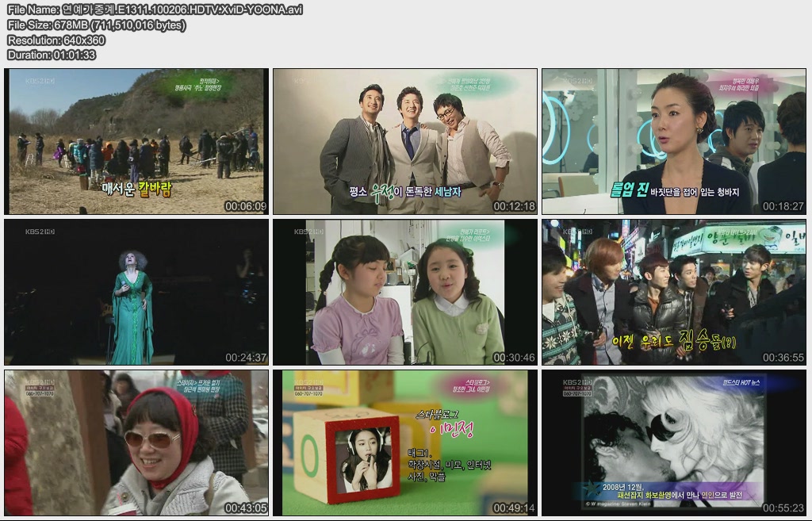This screenshot has width=812, height=521.
Task: Open the thumbnail of woman in red headscarf
Action: (136, 442)
